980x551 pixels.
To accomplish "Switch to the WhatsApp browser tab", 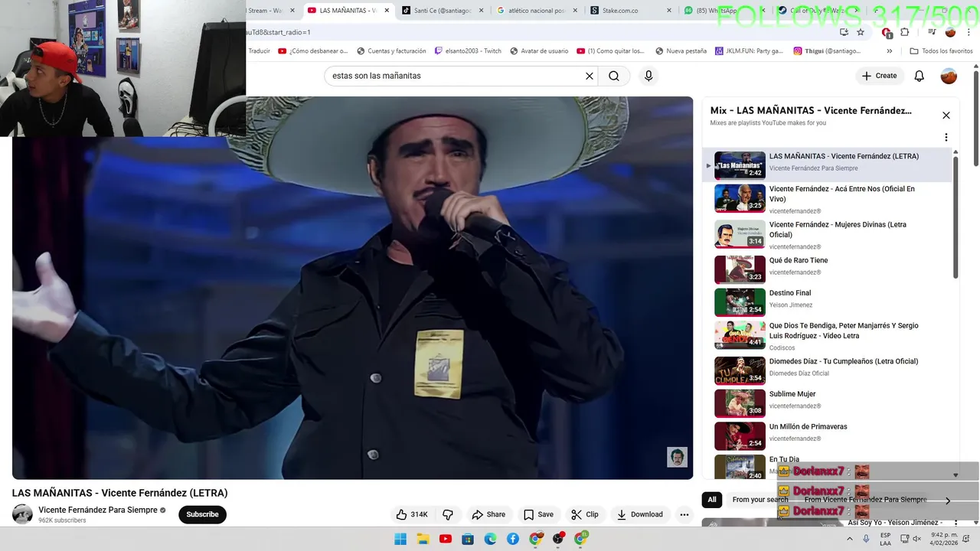I will click(716, 11).
